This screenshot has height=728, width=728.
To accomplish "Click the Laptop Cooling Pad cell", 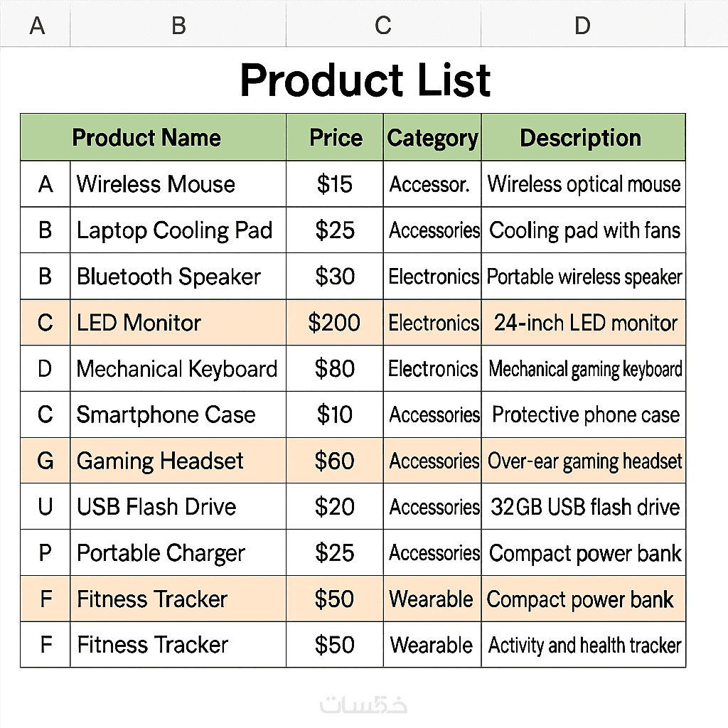I will (x=175, y=230).
